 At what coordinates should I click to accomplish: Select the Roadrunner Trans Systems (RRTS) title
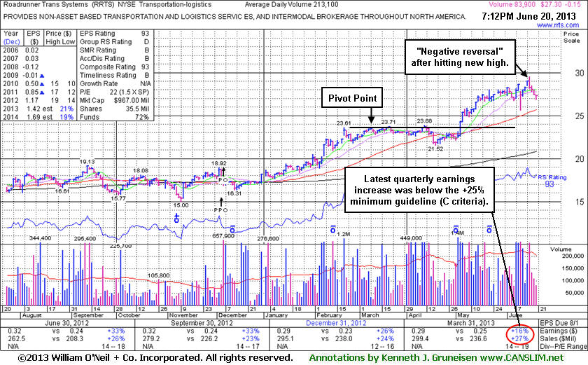click(x=59, y=4)
